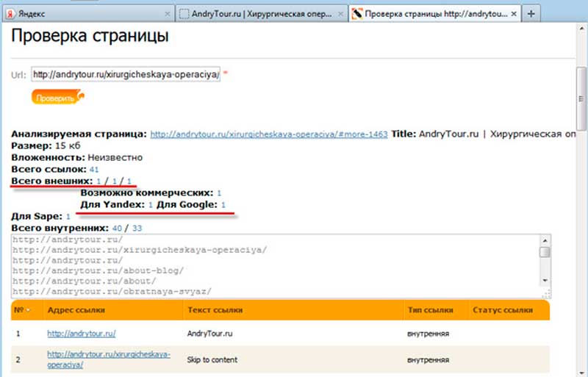This screenshot has width=588, height=377.
Task: Click the textarea scroll down arrow
Action: (545, 281)
